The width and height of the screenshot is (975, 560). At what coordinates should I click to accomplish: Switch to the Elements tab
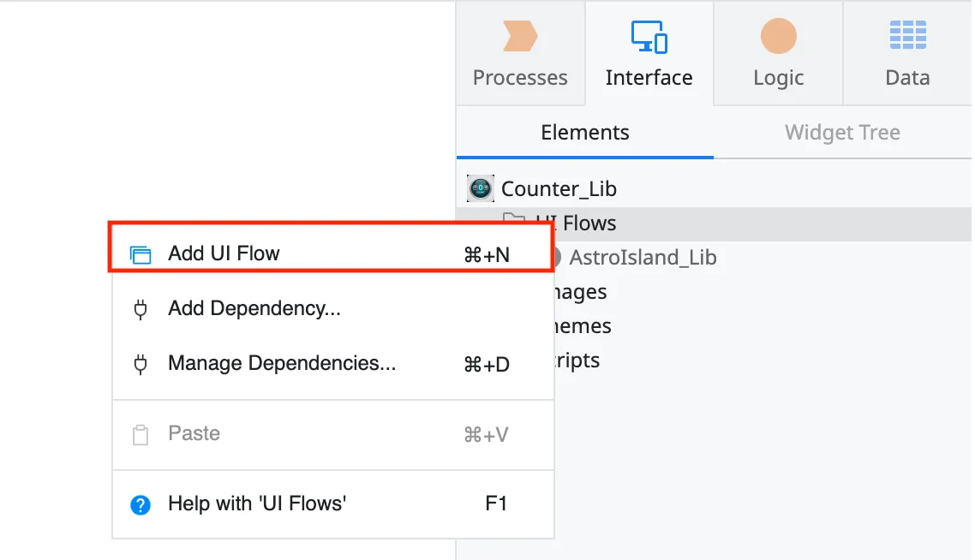(x=584, y=133)
